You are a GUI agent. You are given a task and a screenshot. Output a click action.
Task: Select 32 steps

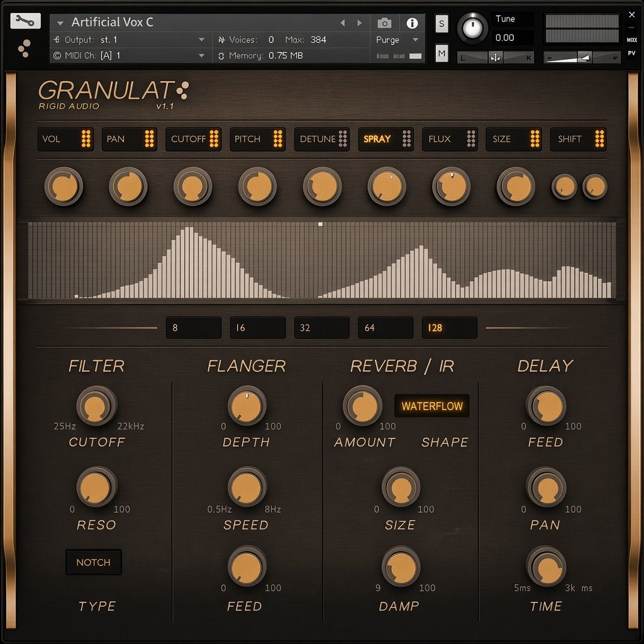[x=321, y=327]
